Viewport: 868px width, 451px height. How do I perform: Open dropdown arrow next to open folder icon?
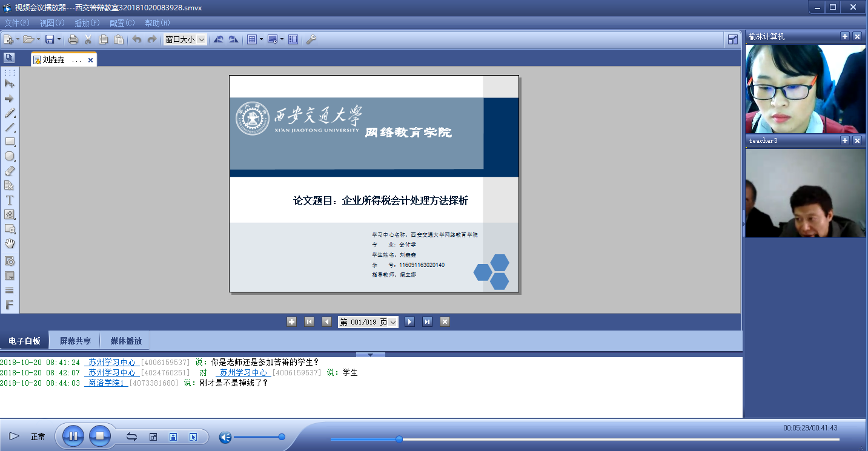[x=38, y=39]
